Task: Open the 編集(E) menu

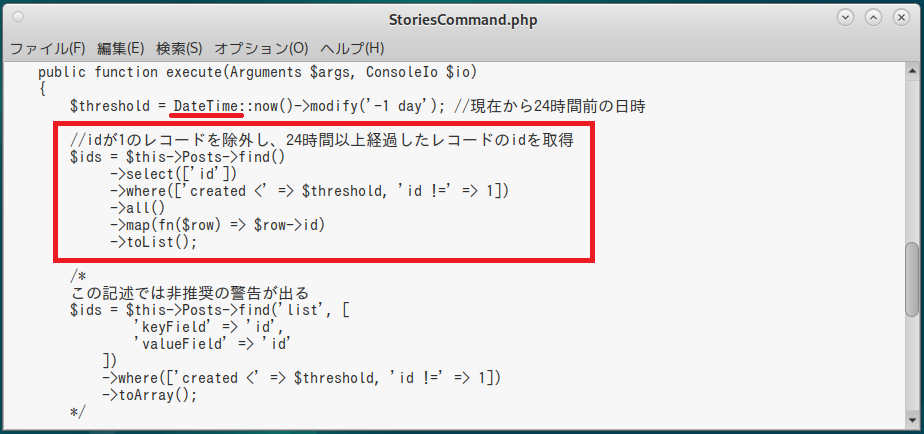Action: (x=121, y=48)
